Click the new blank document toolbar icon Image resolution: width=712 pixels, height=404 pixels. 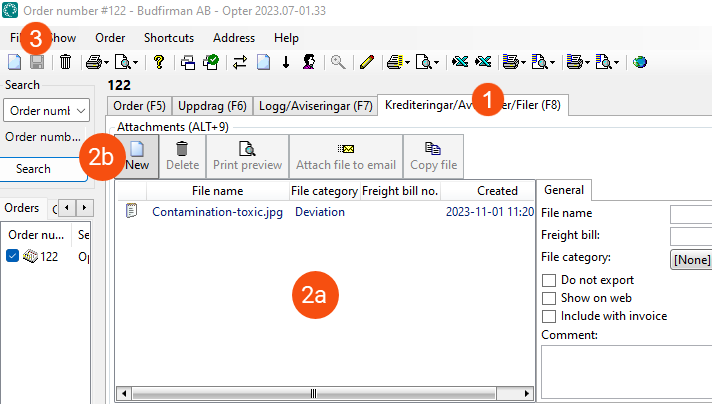tap(14, 62)
